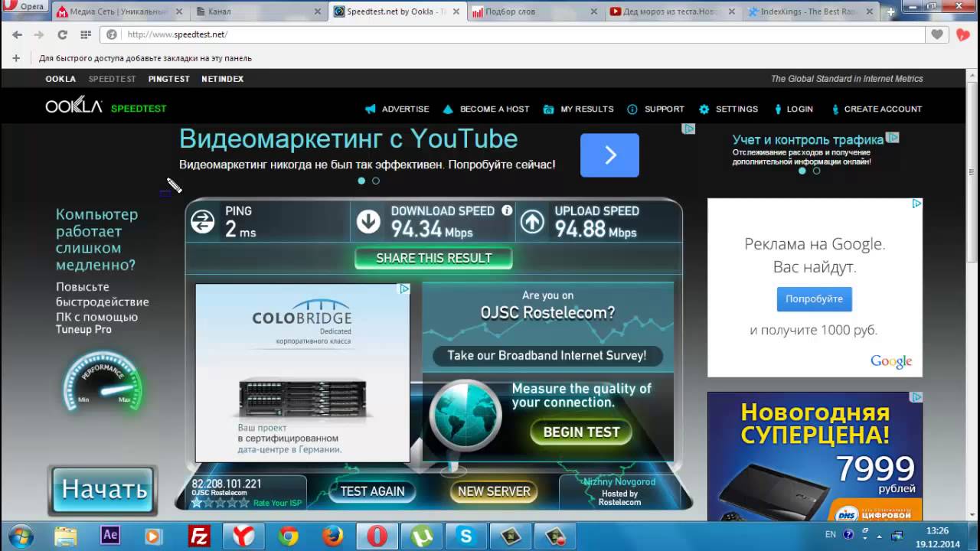Open the OOKLA link in the top strip

coord(60,79)
